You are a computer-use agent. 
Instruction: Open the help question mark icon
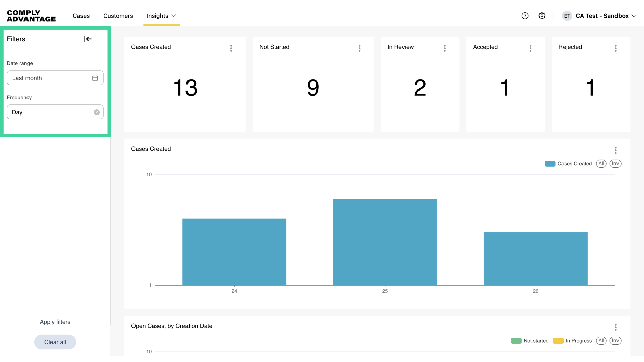tap(525, 16)
